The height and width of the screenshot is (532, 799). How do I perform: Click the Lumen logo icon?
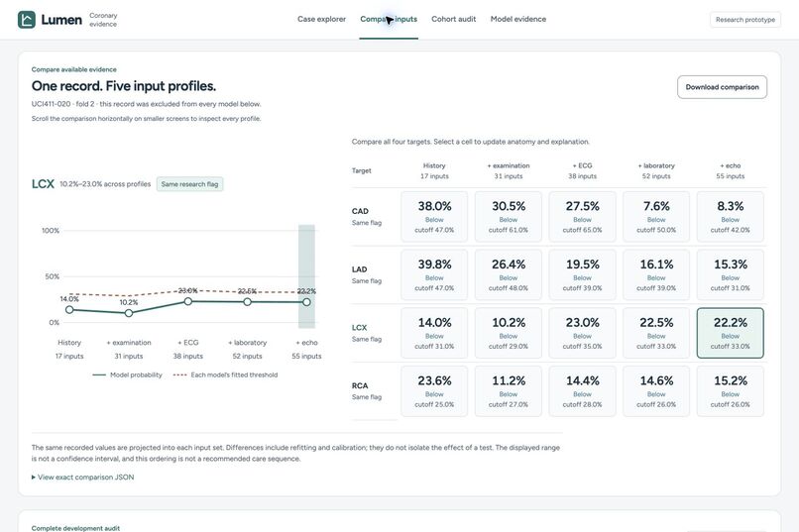(27, 20)
